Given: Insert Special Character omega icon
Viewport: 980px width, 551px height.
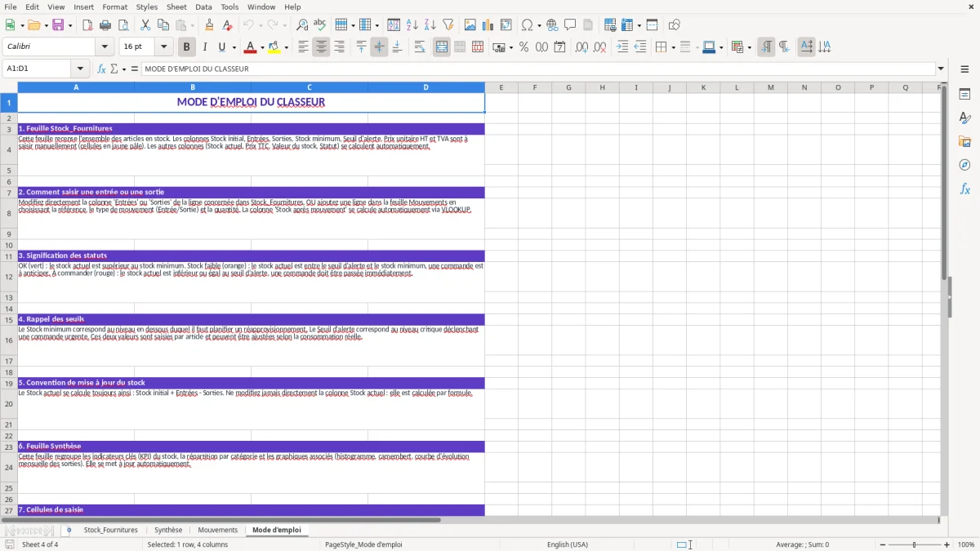Looking at the screenshot, I should 527,25.
